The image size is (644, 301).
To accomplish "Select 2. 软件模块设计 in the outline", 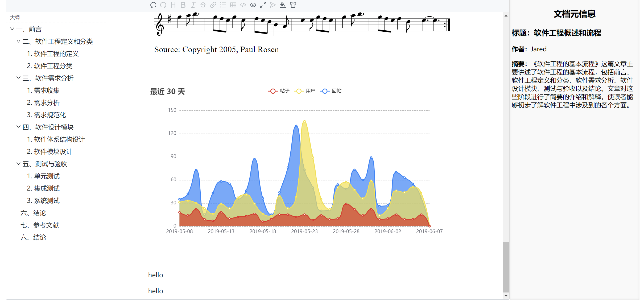I will coord(49,152).
